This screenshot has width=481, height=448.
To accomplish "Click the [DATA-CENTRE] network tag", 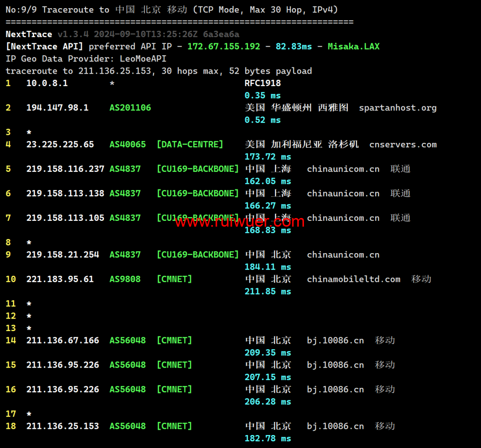I will click(190, 144).
